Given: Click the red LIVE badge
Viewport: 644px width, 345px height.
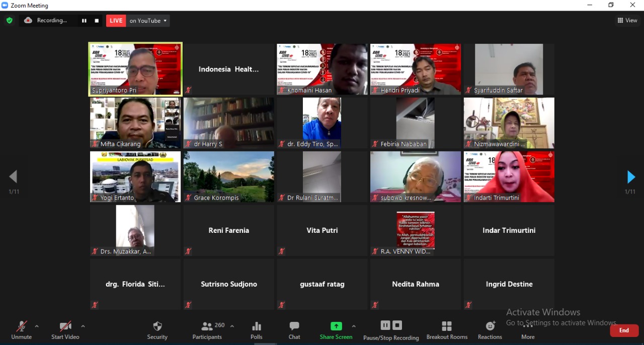Looking at the screenshot, I should pos(116,21).
